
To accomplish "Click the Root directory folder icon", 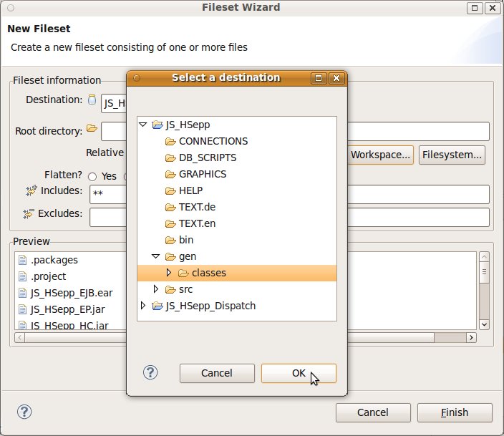I will [92, 129].
